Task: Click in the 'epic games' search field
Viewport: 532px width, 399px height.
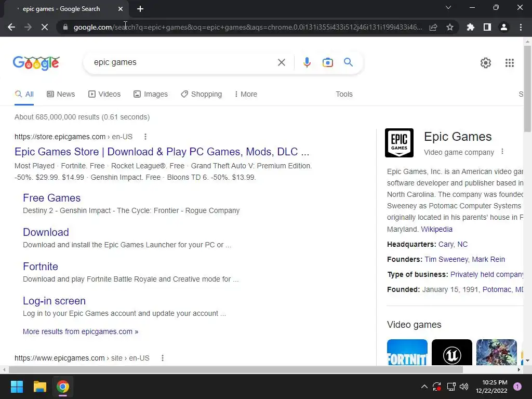Action: pos(183,62)
